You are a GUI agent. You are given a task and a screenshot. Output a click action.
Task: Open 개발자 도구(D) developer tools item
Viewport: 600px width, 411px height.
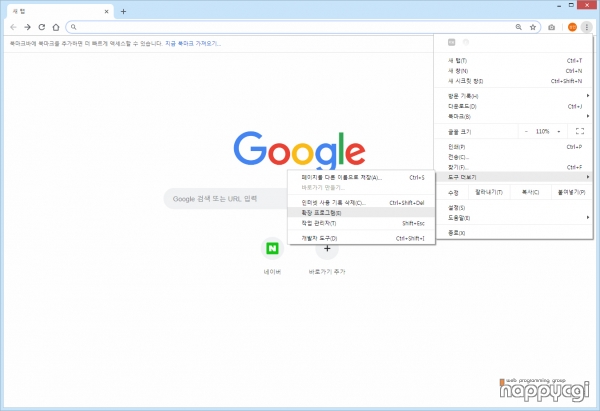coord(361,238)
